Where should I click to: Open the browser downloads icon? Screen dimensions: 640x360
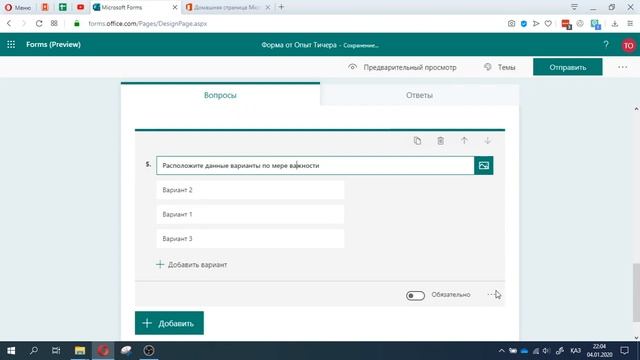[x=615, y=24]
